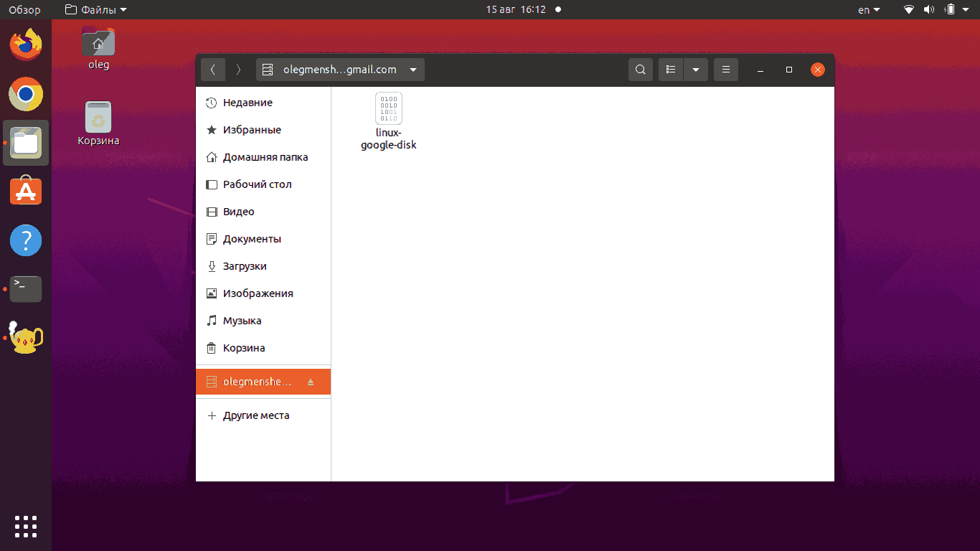Launch Firefox from the dock
Image resolution: width=980 pixels, height=551 pixels.
[x=26, y=45]
